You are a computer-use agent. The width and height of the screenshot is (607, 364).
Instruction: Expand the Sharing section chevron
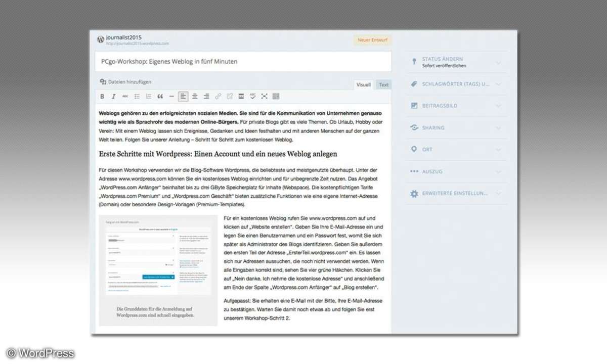coord(498,127)
